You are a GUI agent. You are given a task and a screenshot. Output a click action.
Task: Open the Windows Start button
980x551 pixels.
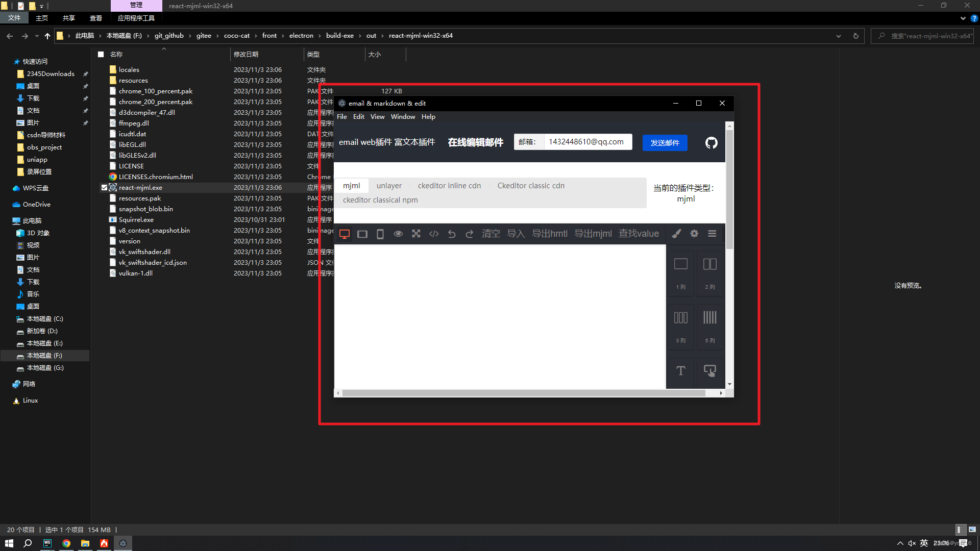coord(9,543)
